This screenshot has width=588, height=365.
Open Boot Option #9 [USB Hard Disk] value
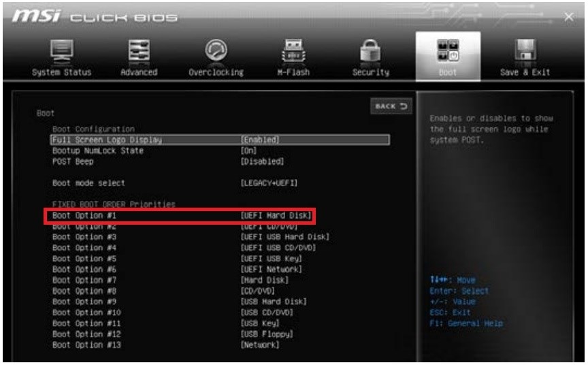coord(274,302)
